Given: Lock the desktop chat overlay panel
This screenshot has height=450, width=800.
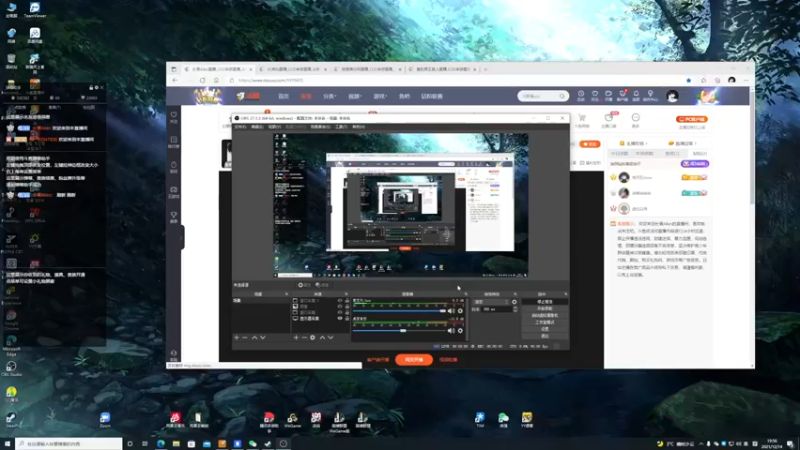Looking at the screenshot, I should 91,88.
